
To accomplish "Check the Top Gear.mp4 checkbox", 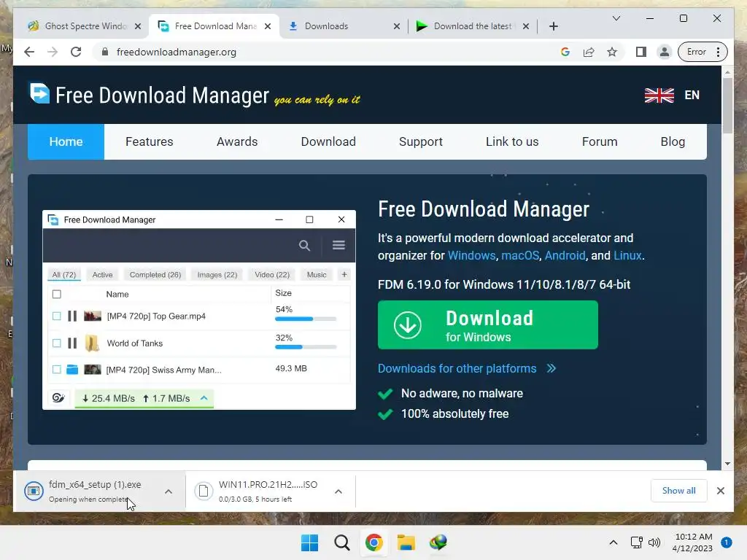I will point(57,316).
